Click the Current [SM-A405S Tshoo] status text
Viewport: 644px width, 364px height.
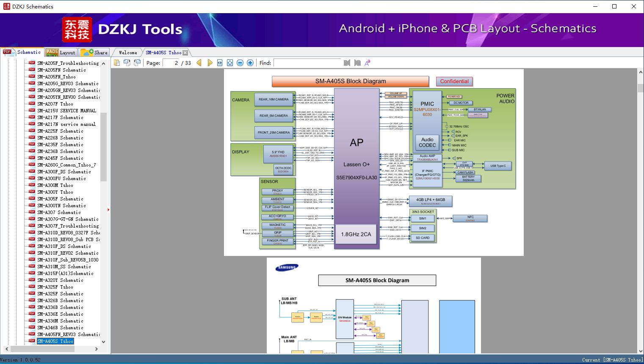tap(612, 360)
